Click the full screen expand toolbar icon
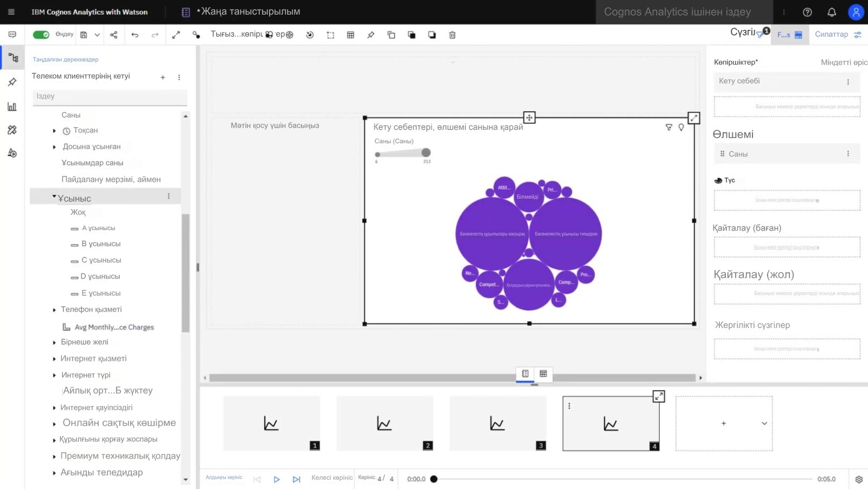 176,35
